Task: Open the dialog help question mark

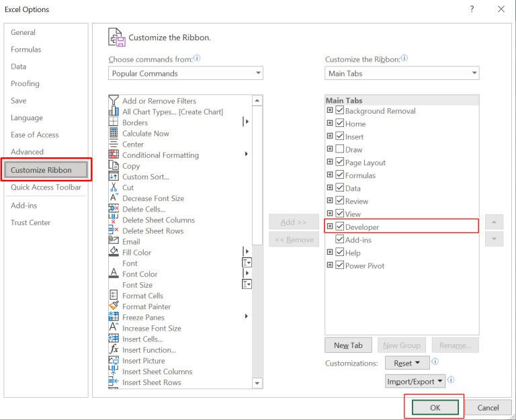Action: [472, 9]
